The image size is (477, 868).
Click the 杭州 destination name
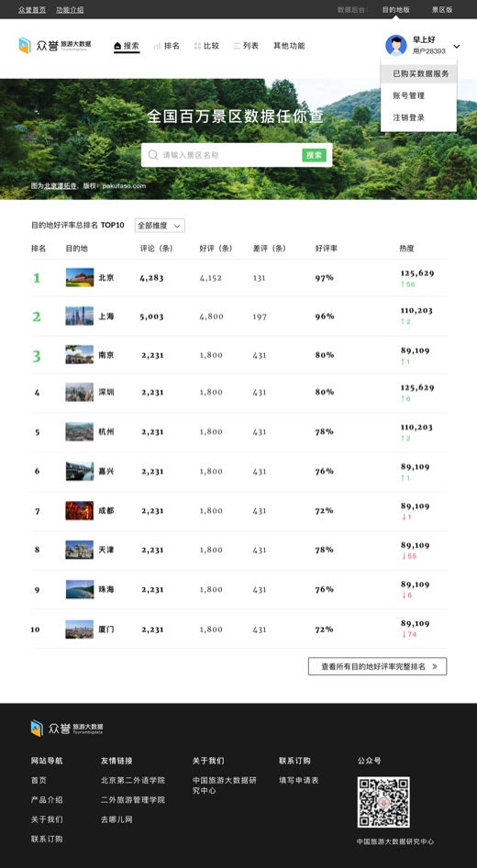click(x=106, y=432)
